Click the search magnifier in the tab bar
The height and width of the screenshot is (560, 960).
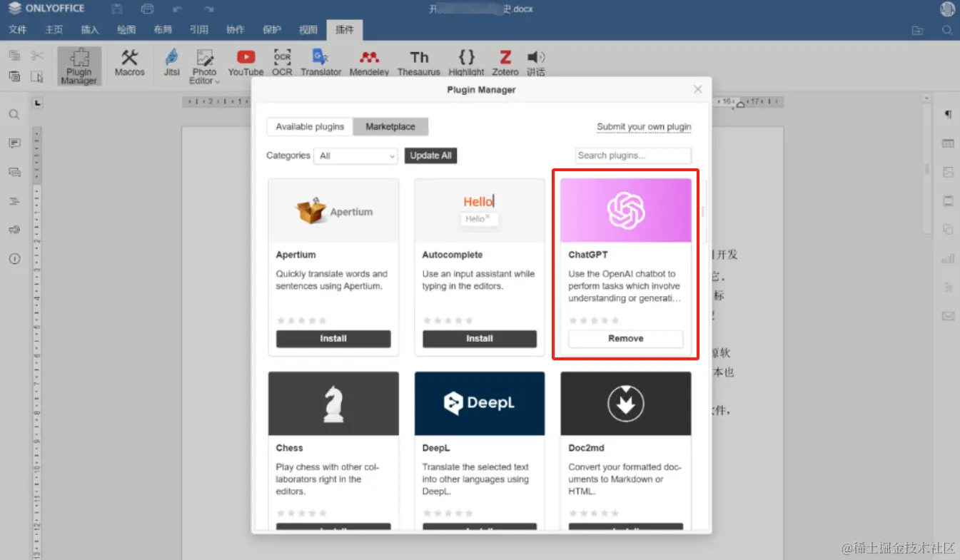point(947,30)
